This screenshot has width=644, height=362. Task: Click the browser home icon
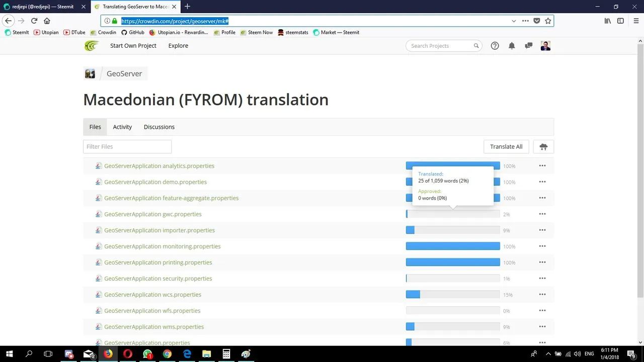coord(47,21)
